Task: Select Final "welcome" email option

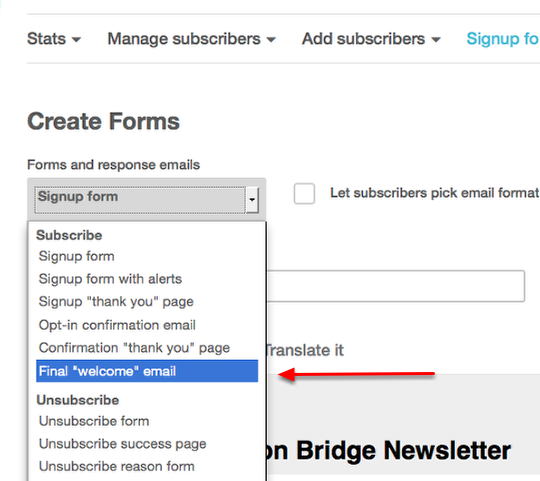Action: tap(147, 371)
